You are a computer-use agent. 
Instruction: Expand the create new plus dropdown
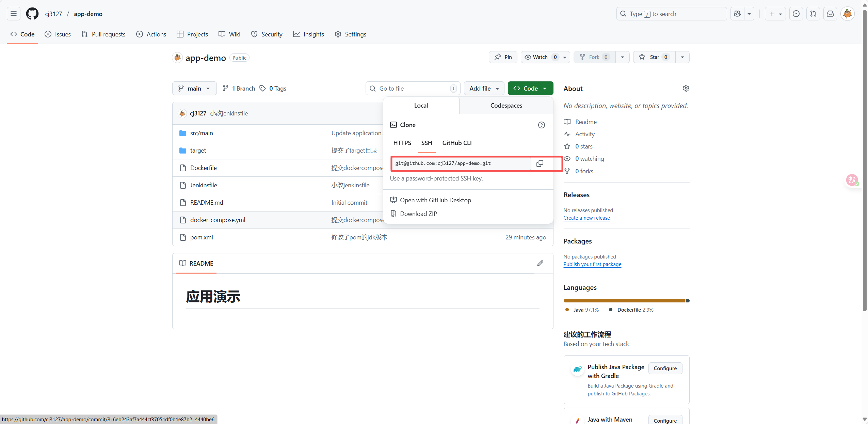tap(775, 14)
